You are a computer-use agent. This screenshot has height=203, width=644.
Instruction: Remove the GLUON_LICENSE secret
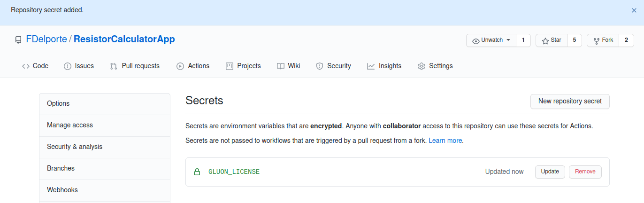pyautogui.click(x=585, y=172)
